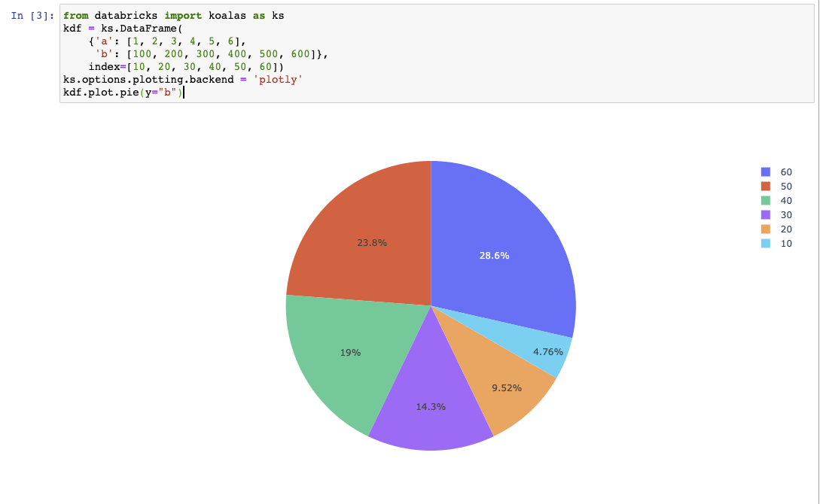Click the kdf.plot.pie(y="b") line
The width and height of the screenshot is (823, 504).
click(x=123, y=93)
